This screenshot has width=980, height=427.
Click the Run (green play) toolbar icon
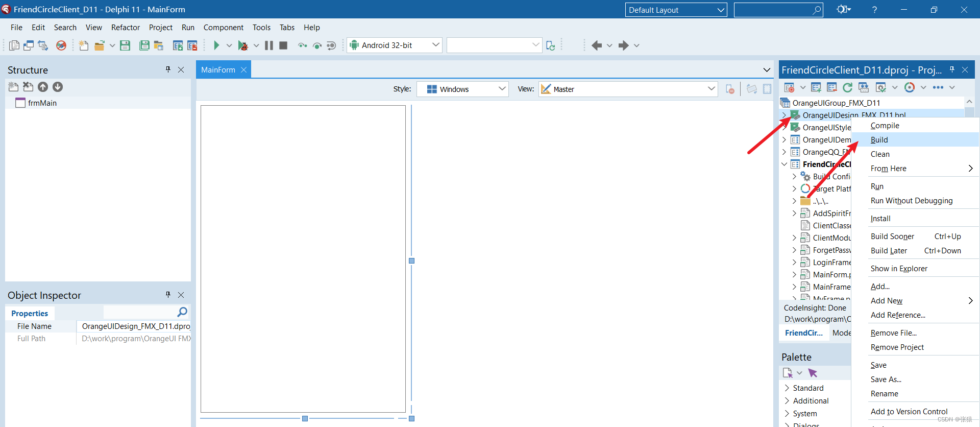coord(216,45)
